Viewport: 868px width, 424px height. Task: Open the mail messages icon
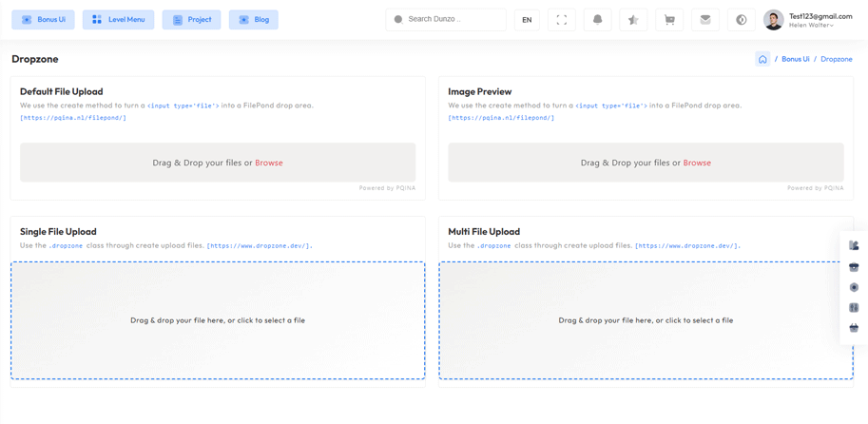click(704, 19)
